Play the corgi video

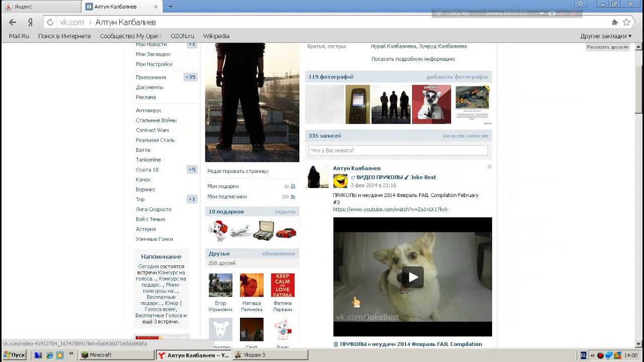413,277
